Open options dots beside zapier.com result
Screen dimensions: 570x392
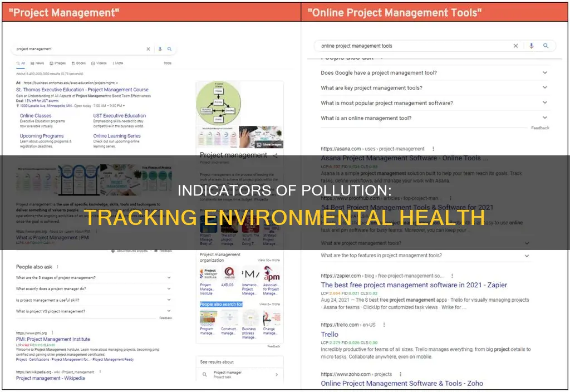452,276
